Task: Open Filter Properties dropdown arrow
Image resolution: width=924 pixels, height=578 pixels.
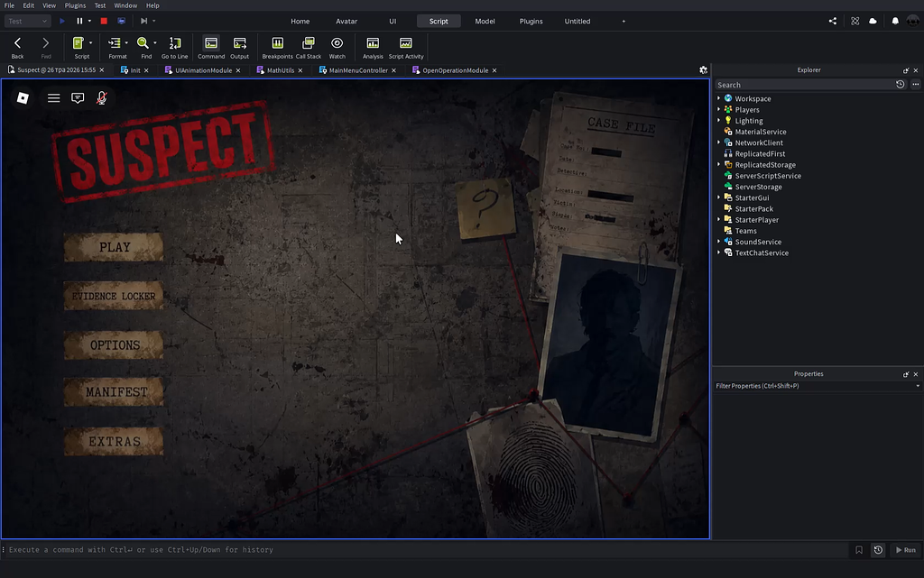Action: point(917,386)
